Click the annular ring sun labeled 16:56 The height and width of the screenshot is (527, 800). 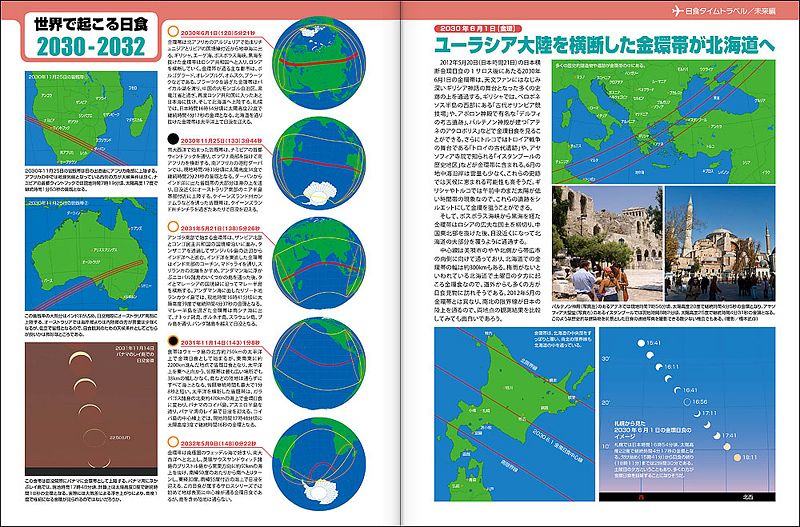point(687,402)
